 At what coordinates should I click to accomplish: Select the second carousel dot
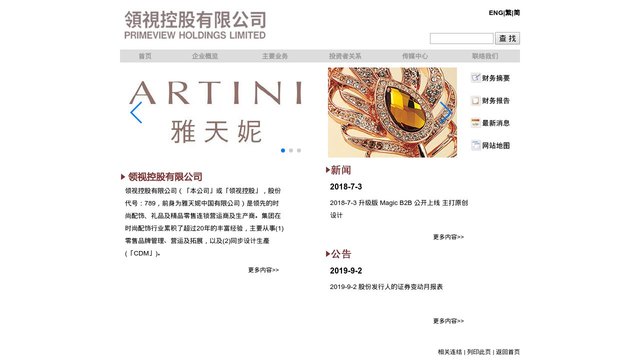(x=291, y=151)
